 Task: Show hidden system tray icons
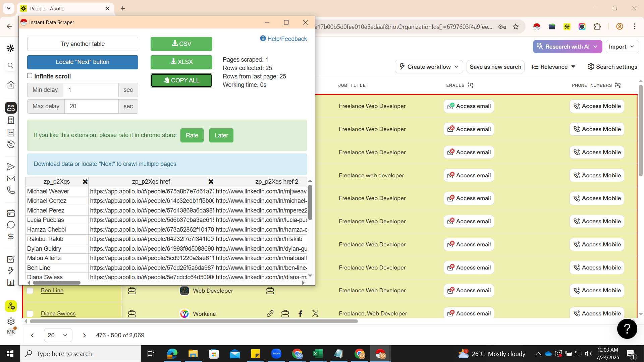pos(538,354)
